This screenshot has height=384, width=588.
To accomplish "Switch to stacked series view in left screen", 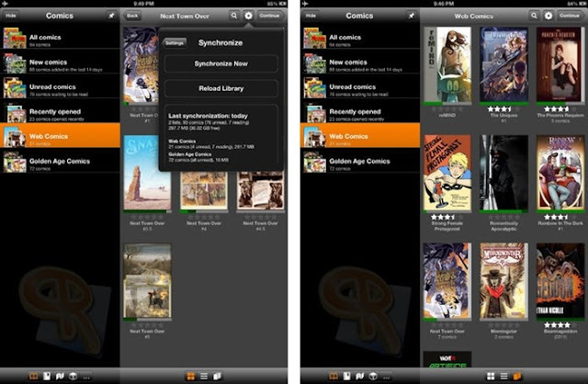I will pos(217,376).
